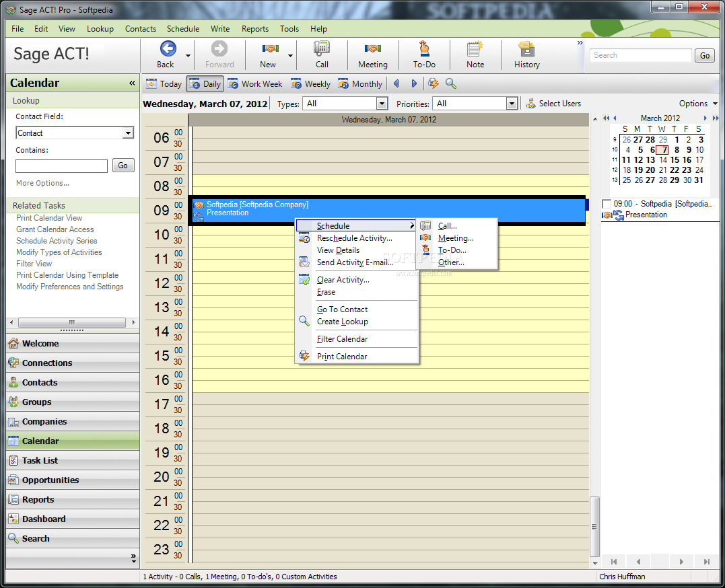Image resolution: width=725 pixels, height=588 pixels.
Task: Click the Back navigation icon
Action: pos(168,48)
